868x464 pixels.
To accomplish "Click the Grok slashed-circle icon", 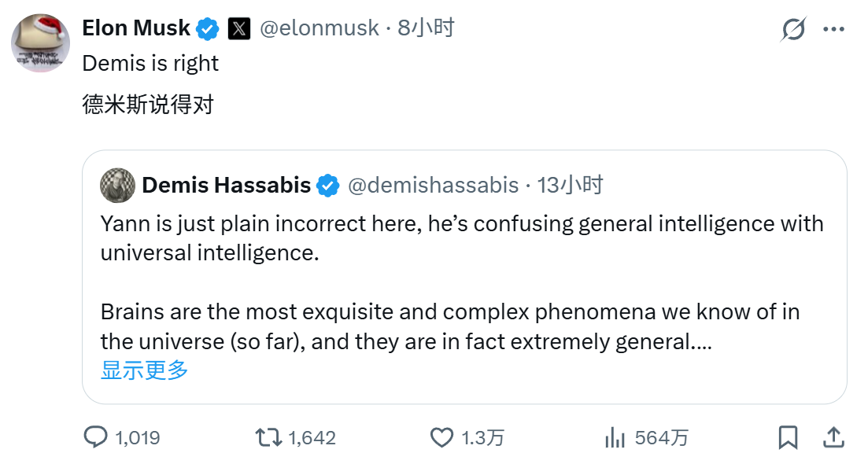I will [x=793, y=29].
